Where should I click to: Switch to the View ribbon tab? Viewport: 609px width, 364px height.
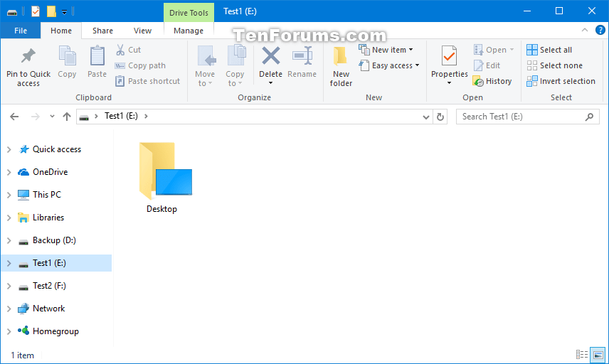[x=142, y=31]
